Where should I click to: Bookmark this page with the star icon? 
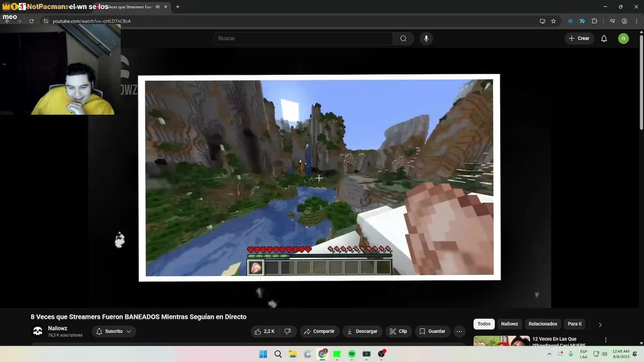(x=553, y=21)
